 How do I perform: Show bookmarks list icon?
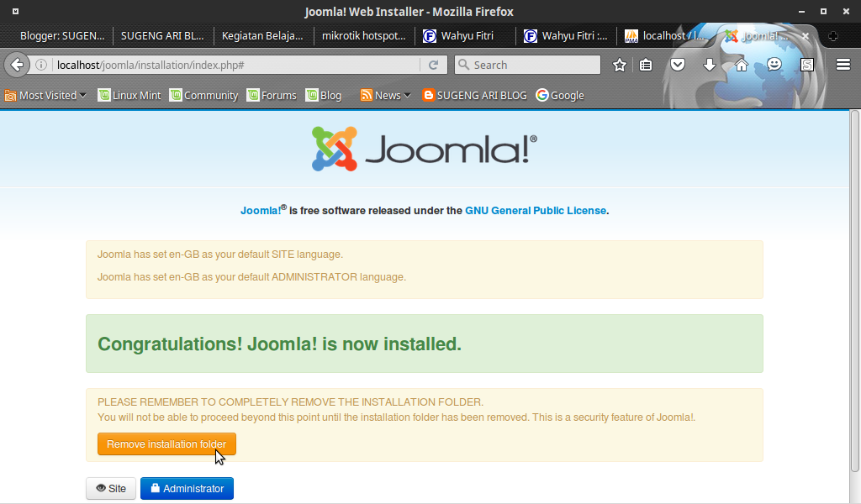(x=646, y=65)
